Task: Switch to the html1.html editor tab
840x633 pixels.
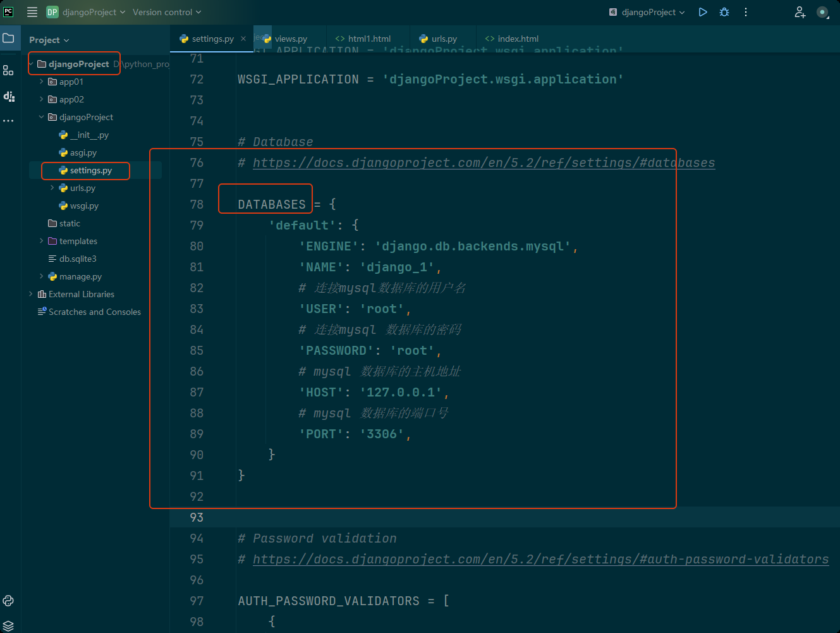Action: (363, 39)
